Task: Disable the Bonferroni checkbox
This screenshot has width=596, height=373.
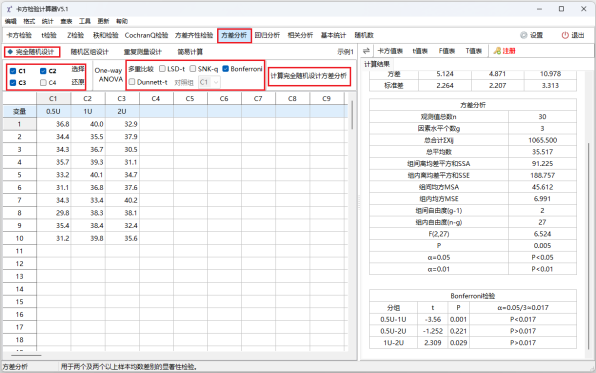Action: (225, 68)
